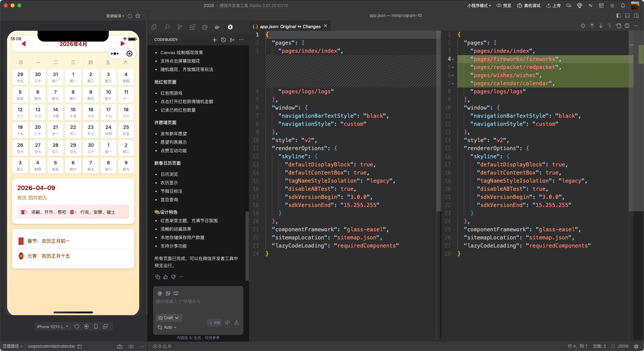Click the @ mention icon in chat input

click(160, 294)
